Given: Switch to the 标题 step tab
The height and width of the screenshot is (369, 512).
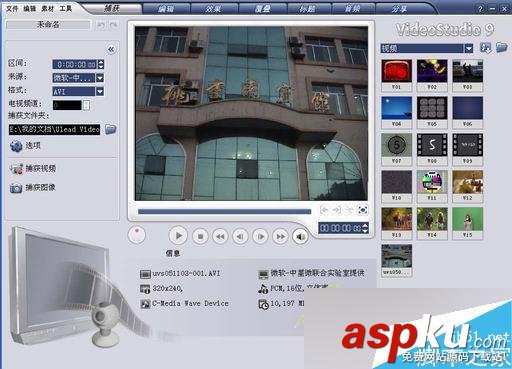Looking at the screenshot, I should (x=308, y=9).
